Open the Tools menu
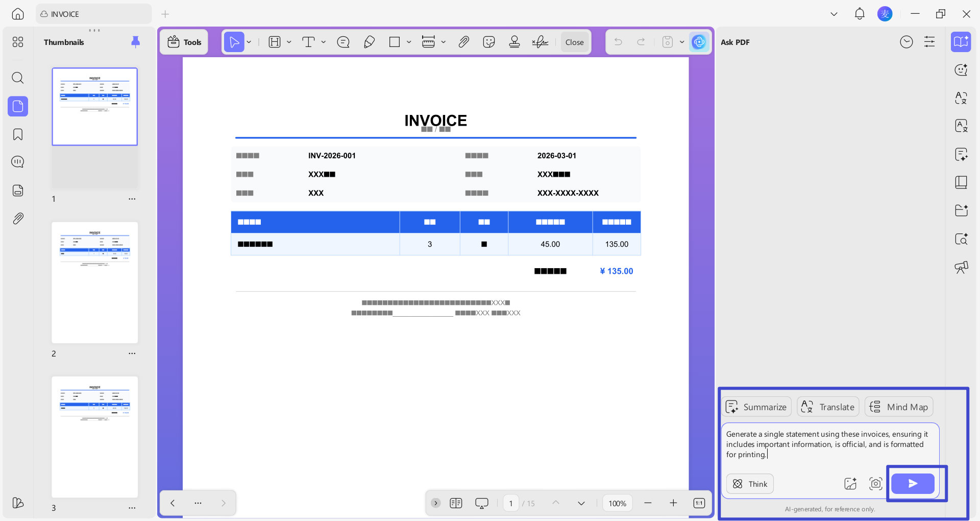 tap(184, 42)
